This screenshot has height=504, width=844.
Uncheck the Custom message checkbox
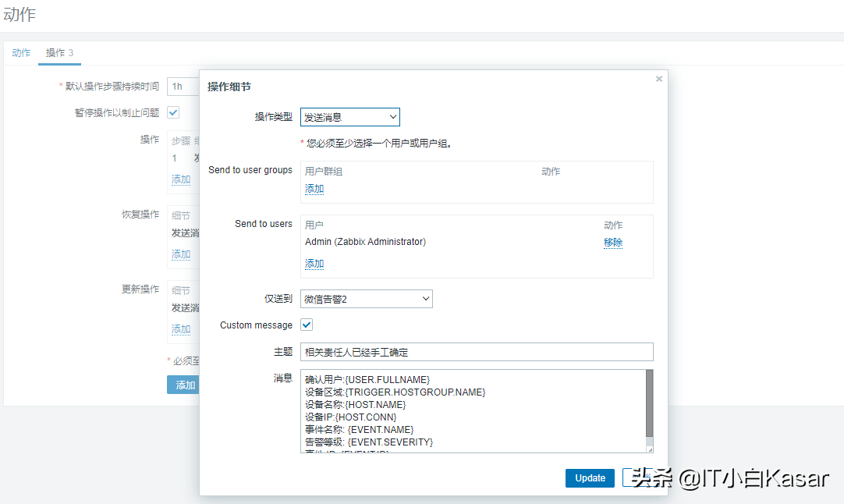point(307,325)
